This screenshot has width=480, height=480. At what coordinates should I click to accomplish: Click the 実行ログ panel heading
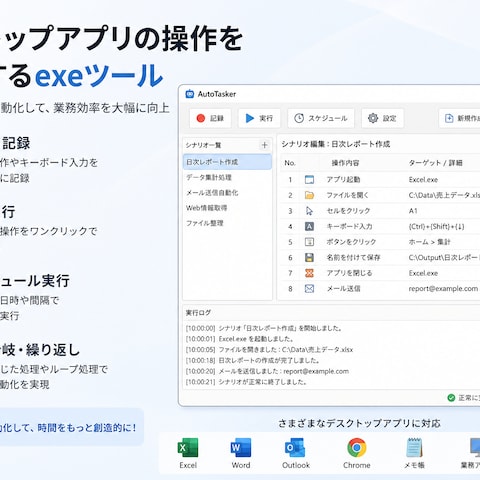(198, 313)
